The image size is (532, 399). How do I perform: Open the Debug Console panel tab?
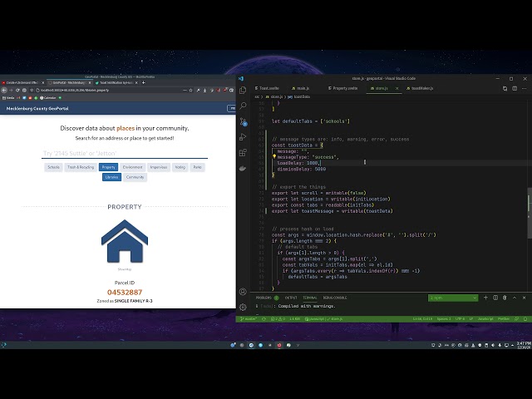[x=335, y=298]
